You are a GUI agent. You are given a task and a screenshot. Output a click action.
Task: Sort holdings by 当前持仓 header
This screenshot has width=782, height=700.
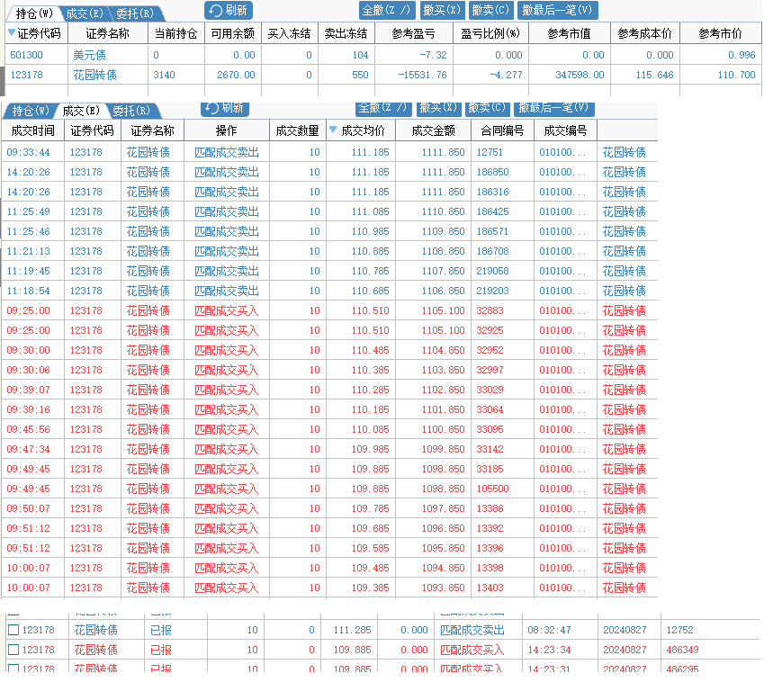click(x=176, y=33)
